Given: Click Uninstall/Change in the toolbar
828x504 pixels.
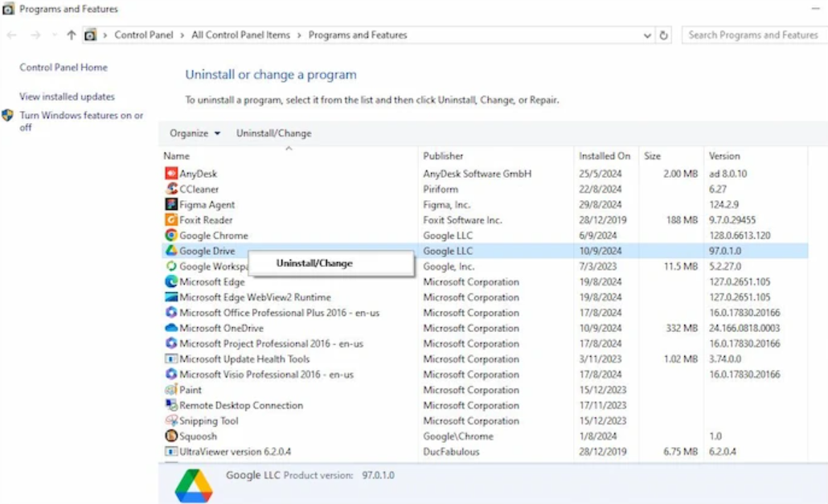Looking at the screenshot, I should click(x=273, y=133).
